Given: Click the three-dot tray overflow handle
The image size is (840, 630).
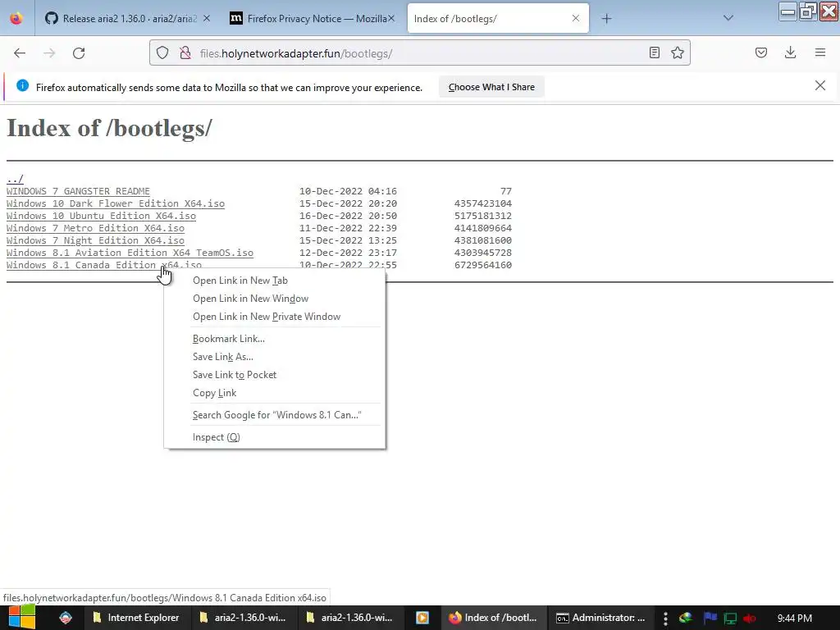Looking at the screenshot, I should point(665,619).
